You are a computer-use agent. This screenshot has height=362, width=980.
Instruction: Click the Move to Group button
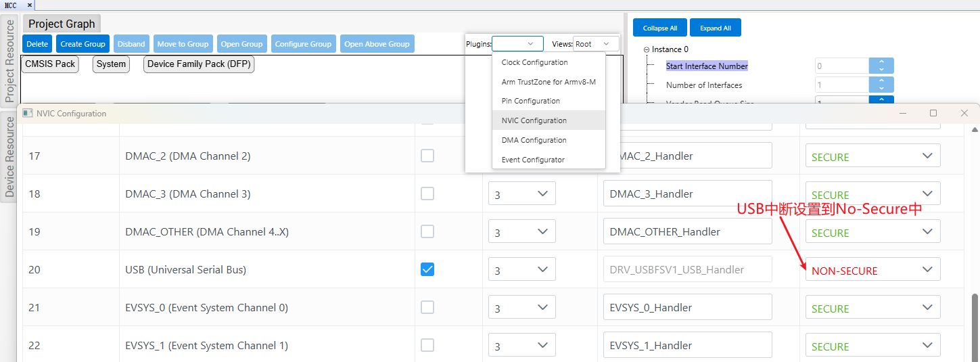click(183, 44)
